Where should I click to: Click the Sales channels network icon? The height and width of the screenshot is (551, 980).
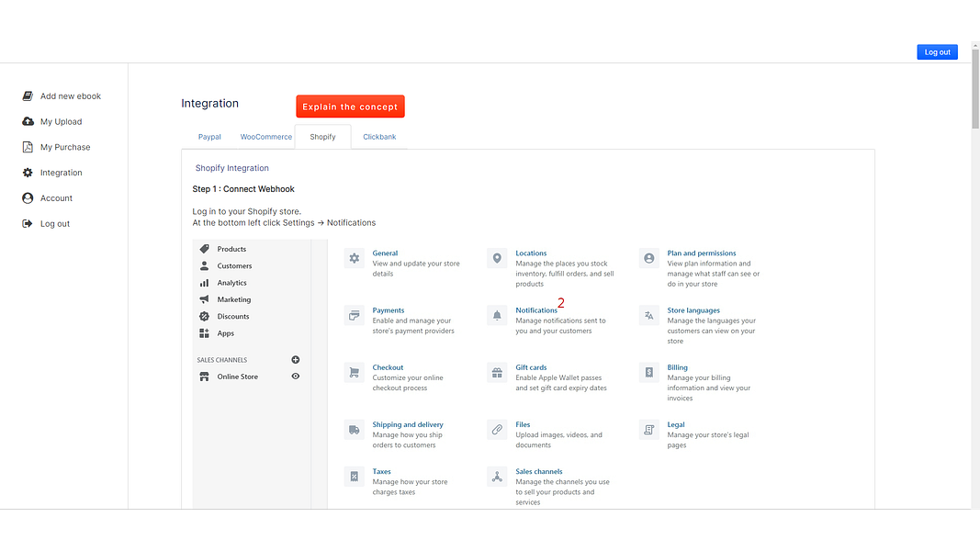[497, 477]
